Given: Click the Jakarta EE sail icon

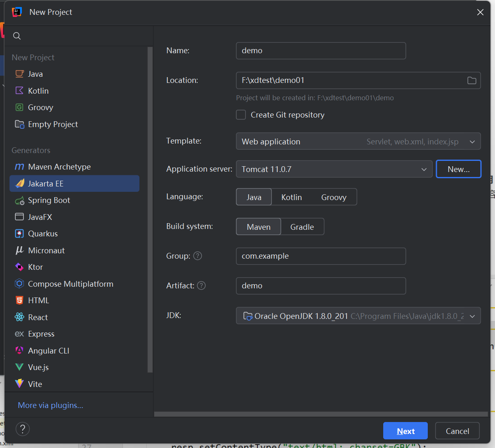Looking at the screenshot, I should pyautogui.click(x=19, y=184).
